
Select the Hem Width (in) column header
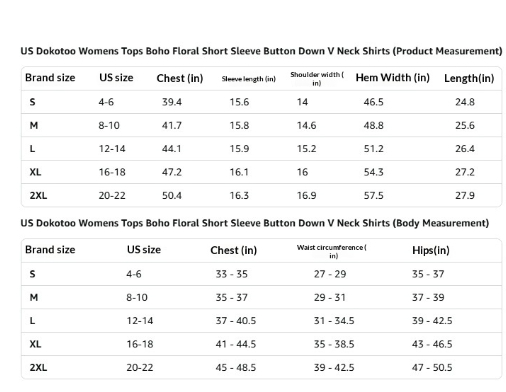point(393,78)
